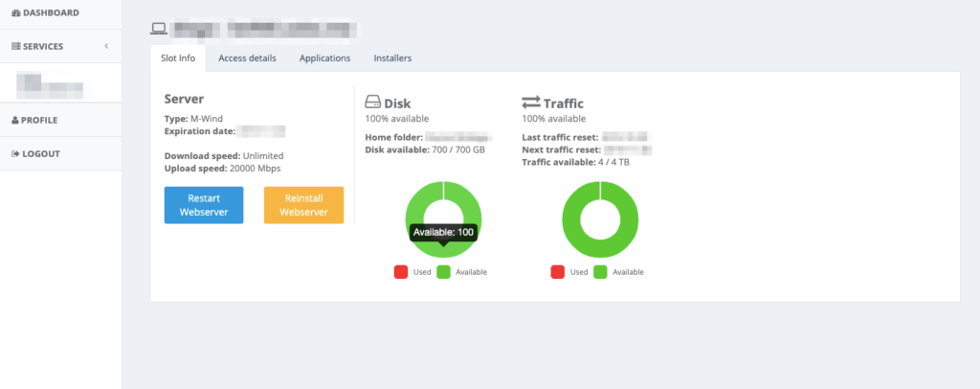The width and height of the screenshot is (980, 389).
Task: Click the Services list icon
Action: point(16,46)
